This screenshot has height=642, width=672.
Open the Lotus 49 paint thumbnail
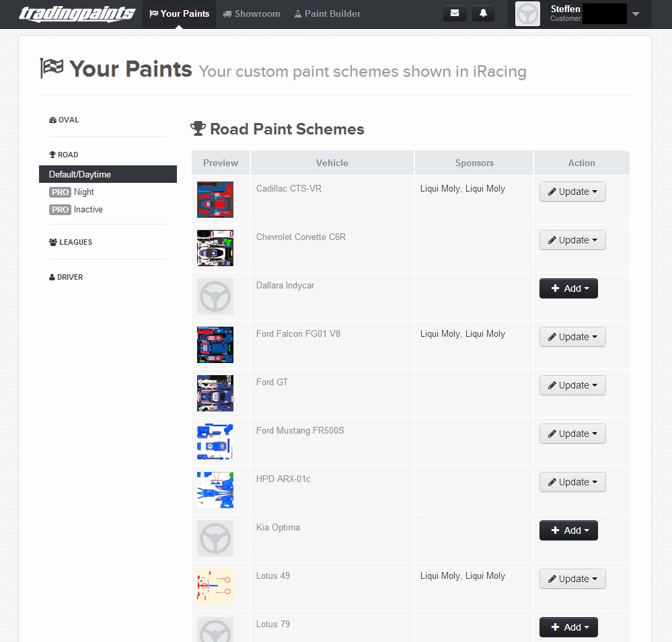click(215, 587)
